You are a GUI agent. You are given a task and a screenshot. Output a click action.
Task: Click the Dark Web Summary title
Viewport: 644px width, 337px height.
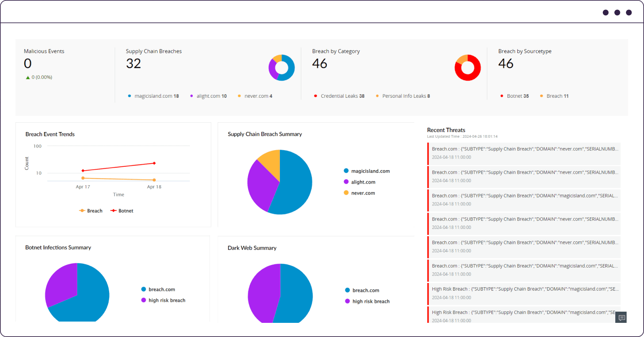click(x=252, y=248)
